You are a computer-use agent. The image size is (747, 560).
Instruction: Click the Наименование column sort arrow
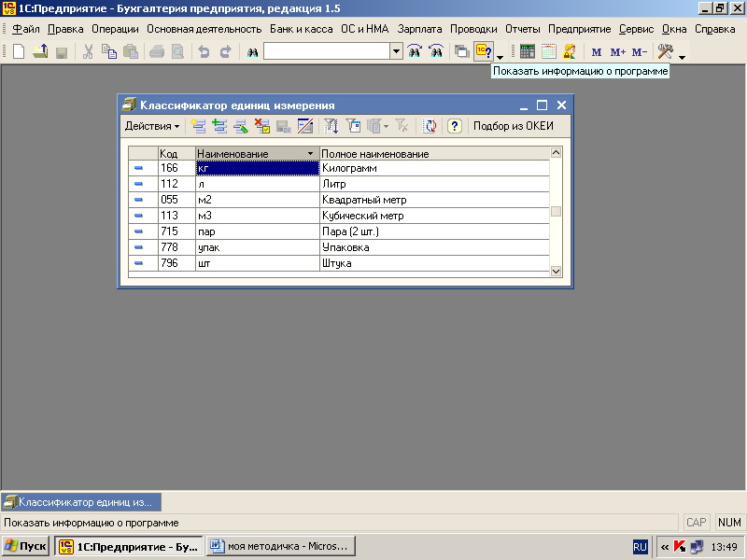pyautogui.click(x=311, y=154)
